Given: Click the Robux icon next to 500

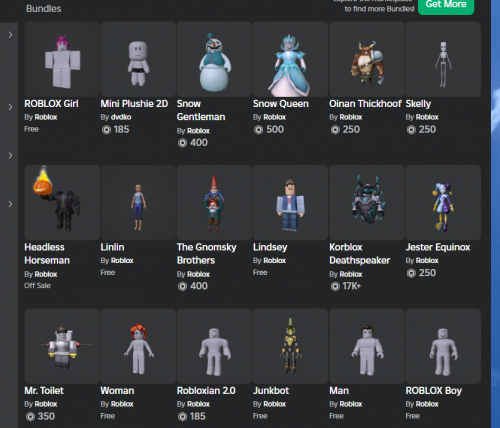Looking at the screenshot, I should (258, 130).
